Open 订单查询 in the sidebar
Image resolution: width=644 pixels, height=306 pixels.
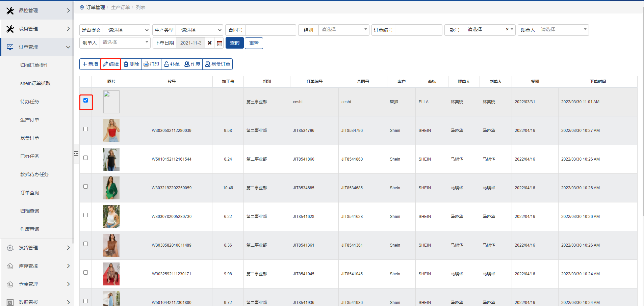pos(30,193)
